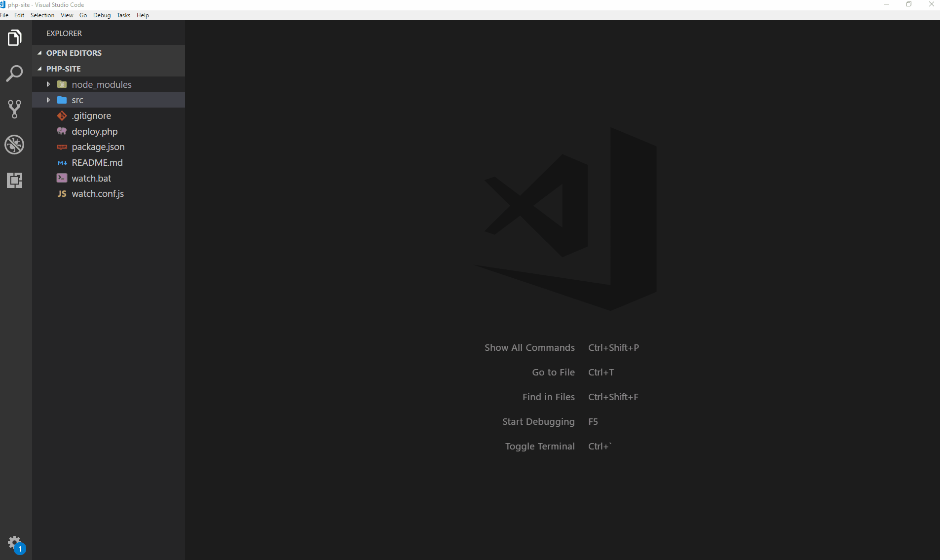This screenshot has width=940, height=560.
Task: Click the terminal icon beside watch.bat
Action: tap(62, 178)
